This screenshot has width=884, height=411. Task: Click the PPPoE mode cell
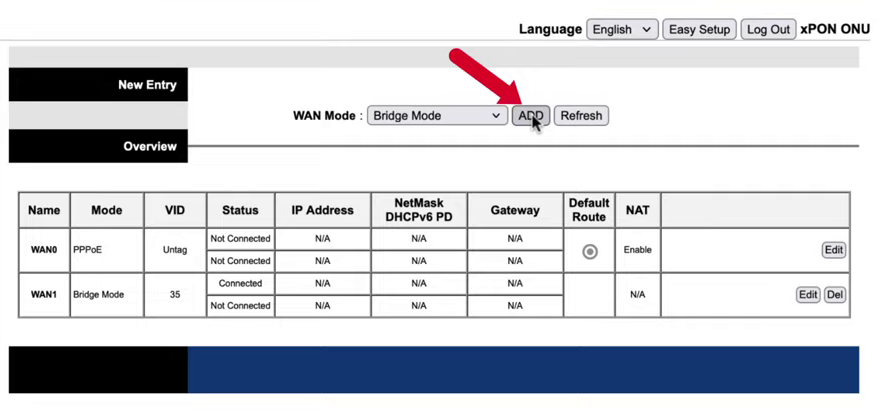106,250
